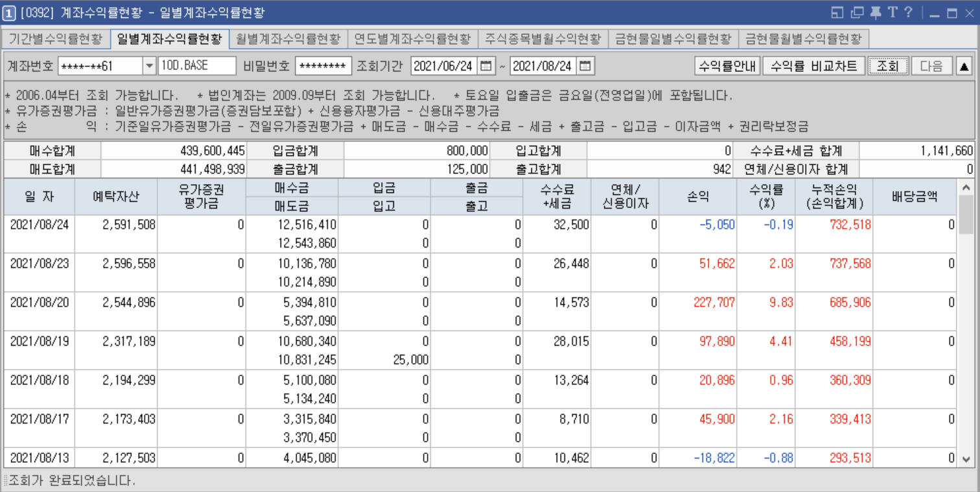Click the 조회 search button
Screen dimensions: 980x492
[888, 66]
